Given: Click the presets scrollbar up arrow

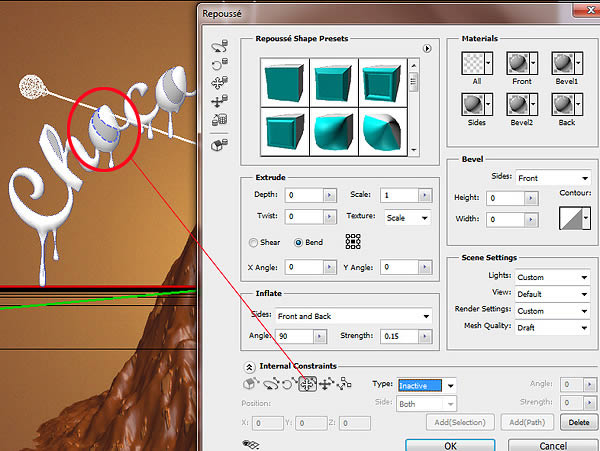Looking at the screenshot, I should click(414, 66).
